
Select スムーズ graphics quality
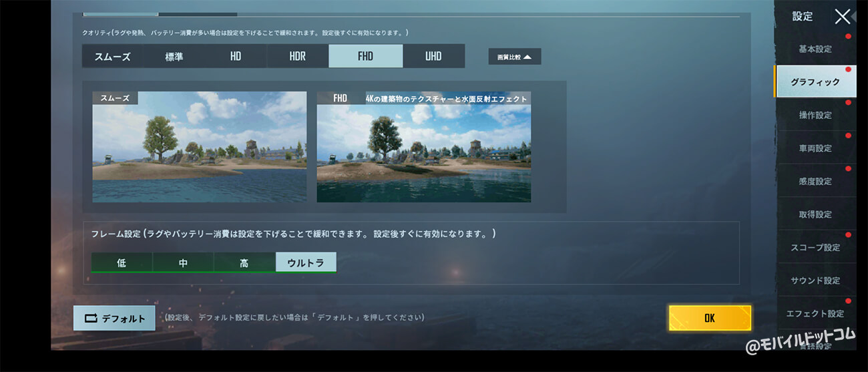point(112,56)
